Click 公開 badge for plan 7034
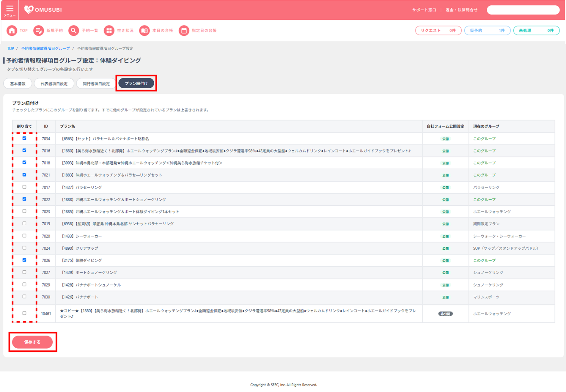 click(445, 139)
